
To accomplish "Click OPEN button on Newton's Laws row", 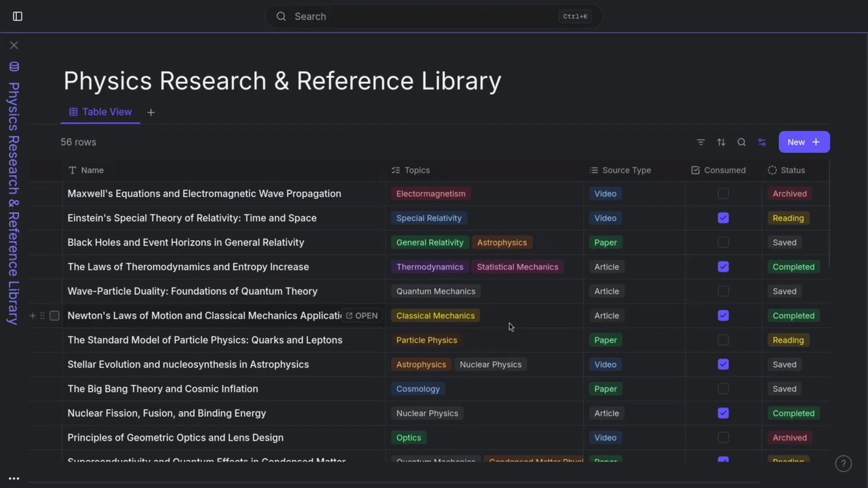I will [361, 316].
